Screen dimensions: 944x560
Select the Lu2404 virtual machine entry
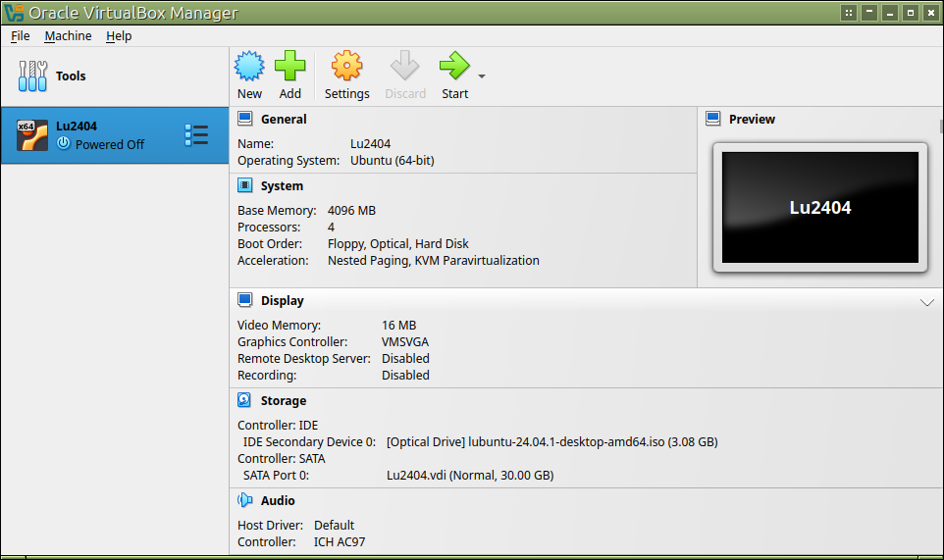click(98, 135)
